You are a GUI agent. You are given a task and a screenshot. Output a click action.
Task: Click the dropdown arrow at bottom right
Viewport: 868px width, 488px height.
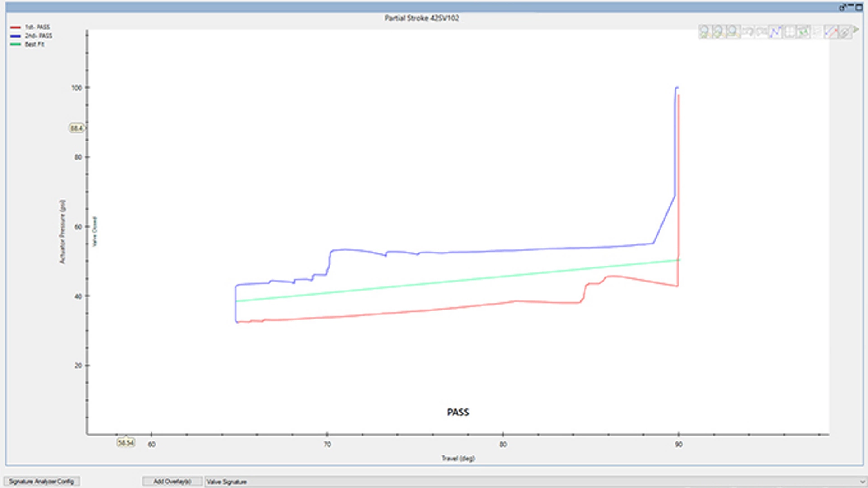863,482
